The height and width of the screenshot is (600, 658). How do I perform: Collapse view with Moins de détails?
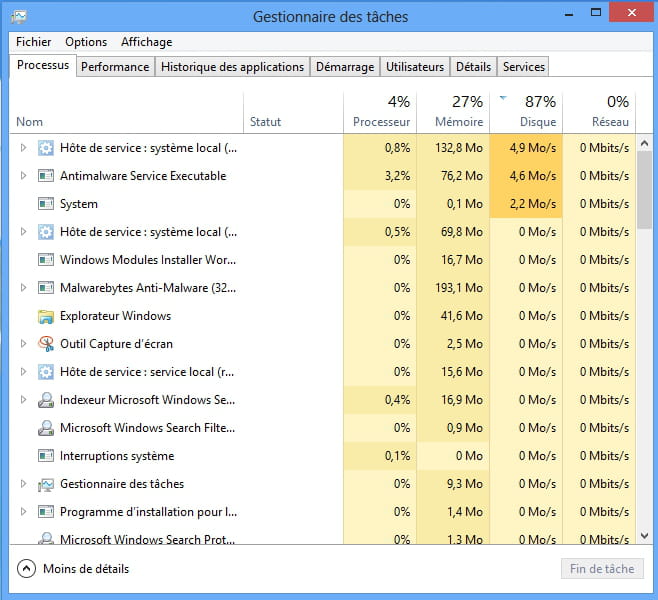[74, 569]
